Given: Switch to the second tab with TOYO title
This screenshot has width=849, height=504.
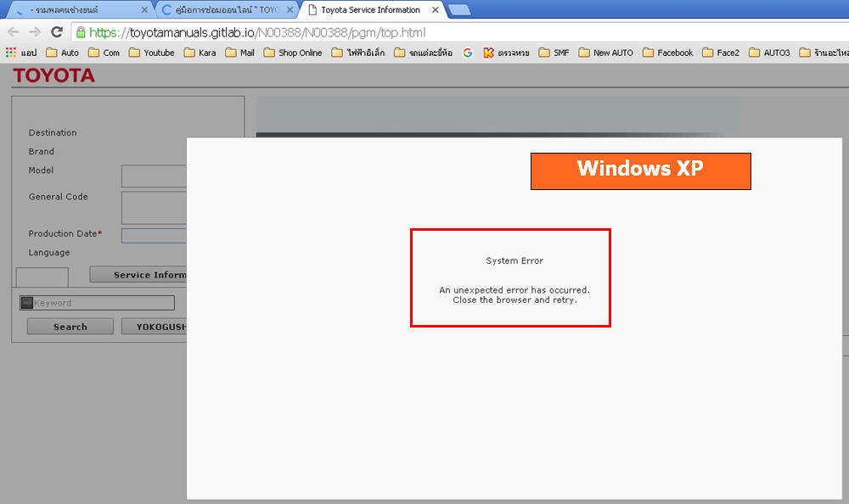Looking at the screenshot, I should [227, 9].
